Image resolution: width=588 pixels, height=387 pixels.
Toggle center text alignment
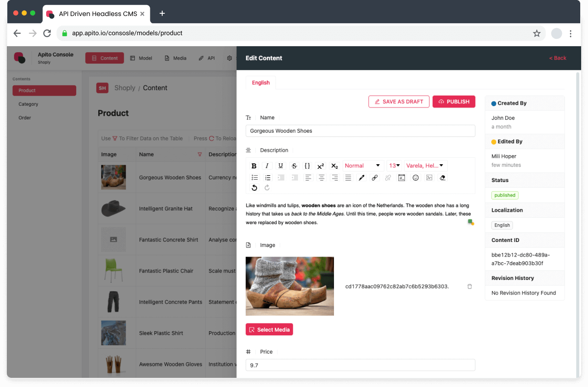(x=321, y=177)
